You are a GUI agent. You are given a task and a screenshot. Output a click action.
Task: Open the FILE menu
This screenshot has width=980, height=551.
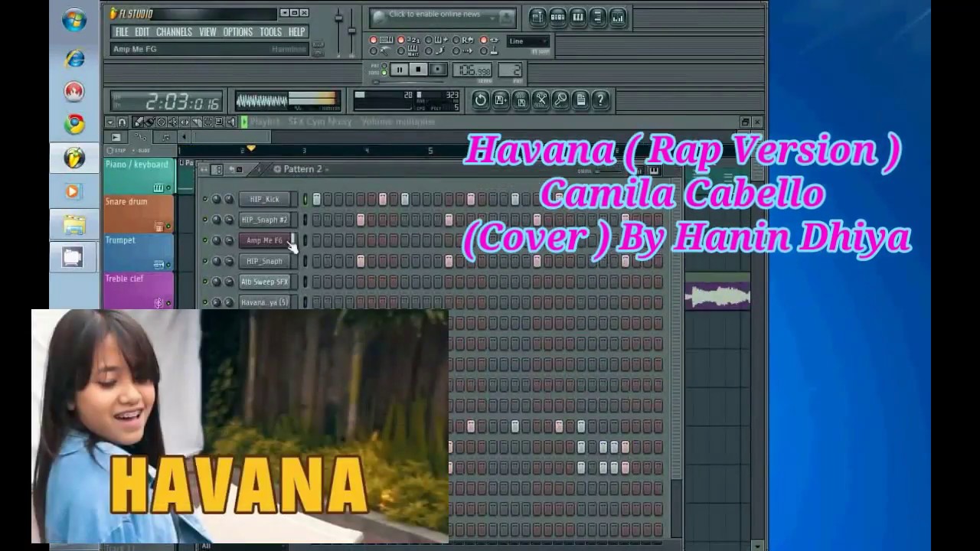[x=122, y=31]
